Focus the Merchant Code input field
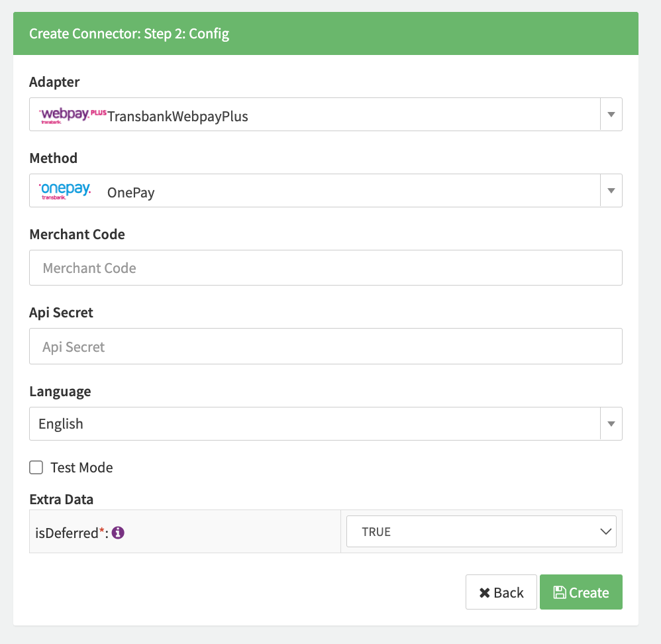Screen dimensions: 661x644 pos(325,268)
